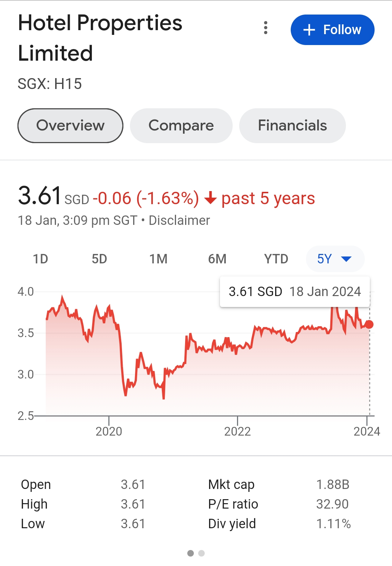Open the Financials tab
This screenshot has width=392, height=566.
coord(292,126)
